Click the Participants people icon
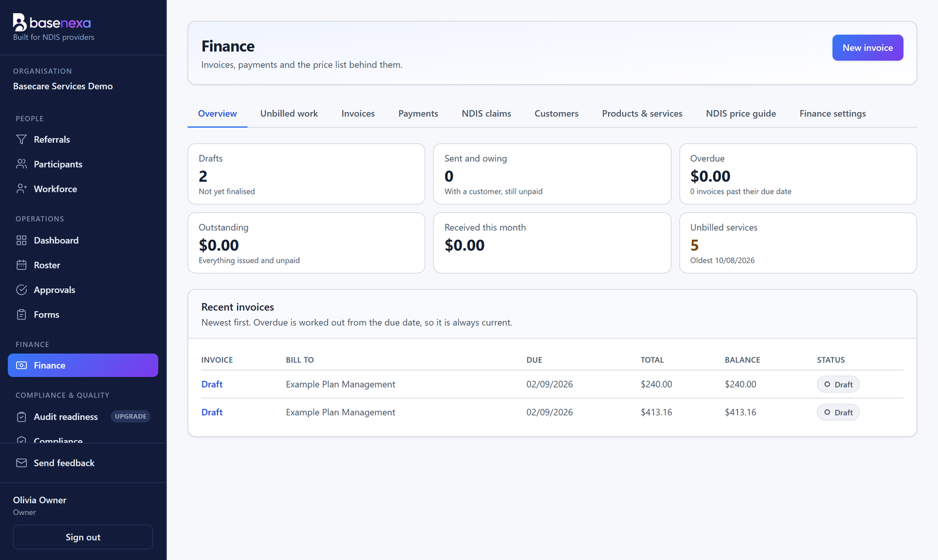The image size is (938, 560). [x=22, y=164]
